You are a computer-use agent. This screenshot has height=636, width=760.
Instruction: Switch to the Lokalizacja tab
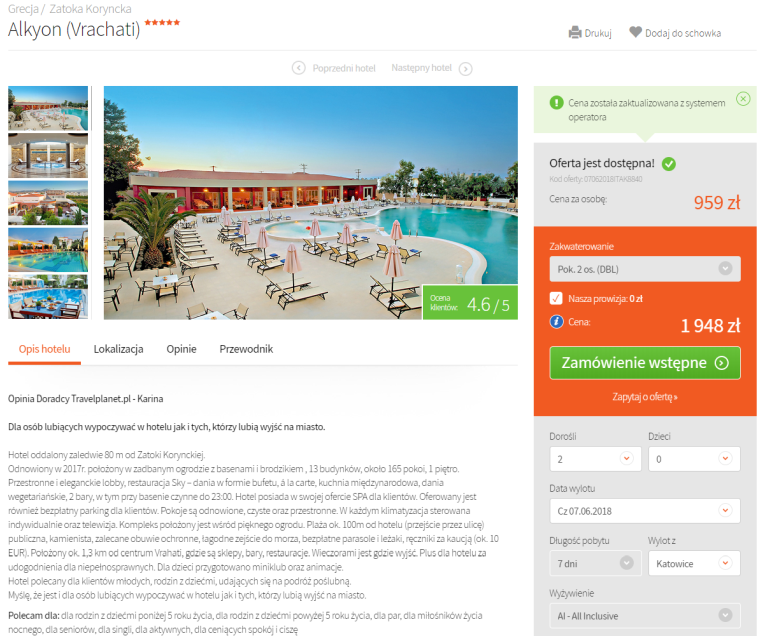(118, 349)
